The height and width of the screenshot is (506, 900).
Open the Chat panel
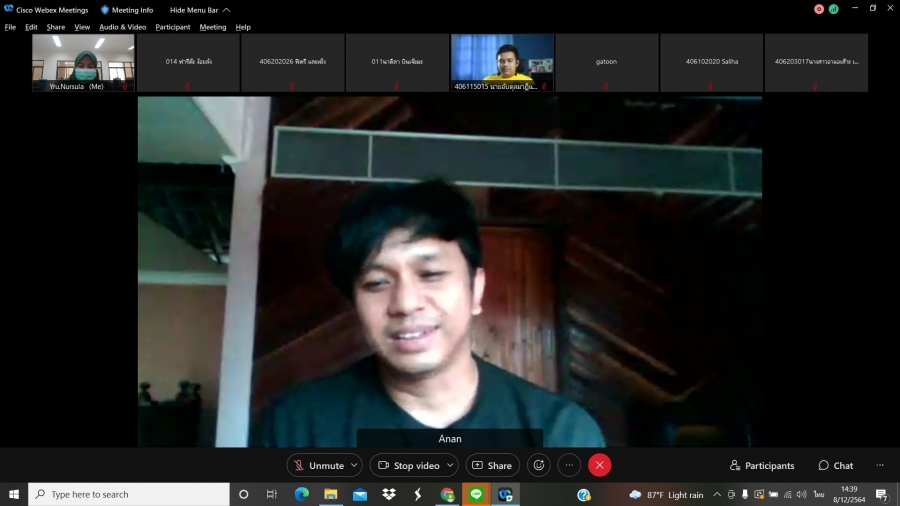point(836,465)
